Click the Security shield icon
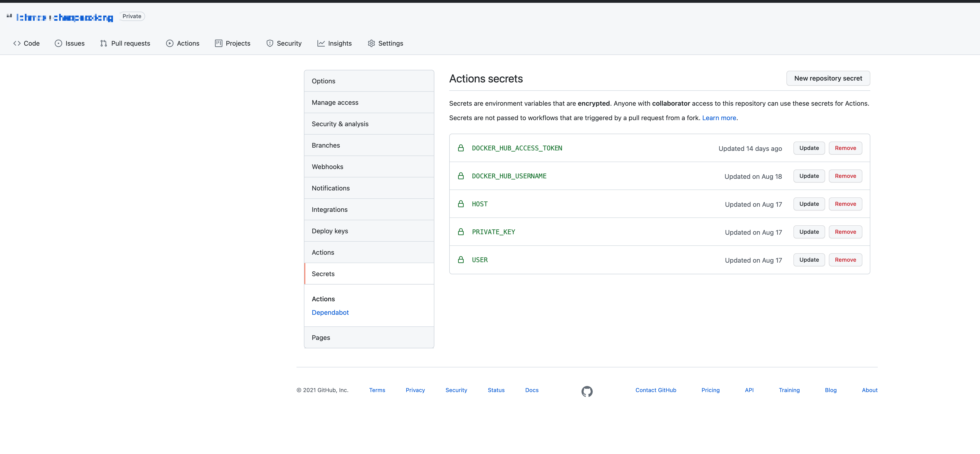This screenshot has width=980, height=454. coord(270,43)
